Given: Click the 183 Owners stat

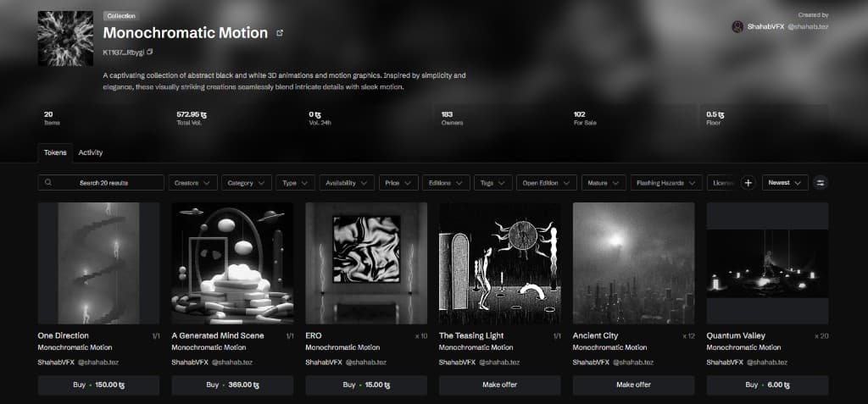Looking at the screenshot, I should point(452,118).
